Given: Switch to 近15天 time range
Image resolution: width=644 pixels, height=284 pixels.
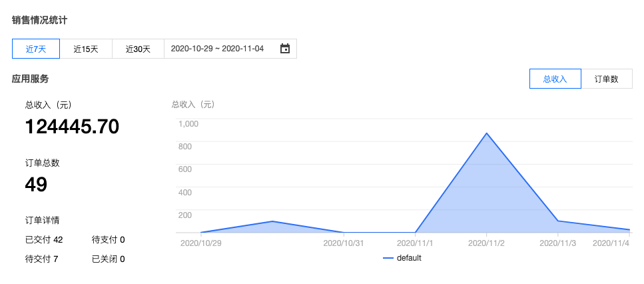Looking at the screenshot, I should point(86,49).
